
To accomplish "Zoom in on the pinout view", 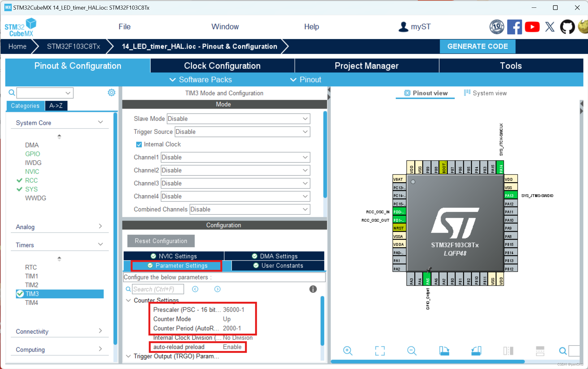I will (348, 351).
